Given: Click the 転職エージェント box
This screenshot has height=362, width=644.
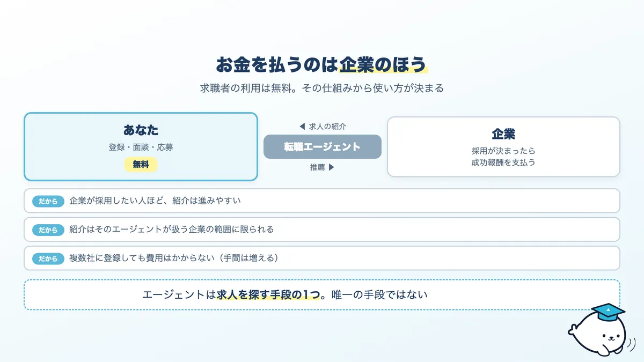Looking at the screenshot, I should point(323,147).
